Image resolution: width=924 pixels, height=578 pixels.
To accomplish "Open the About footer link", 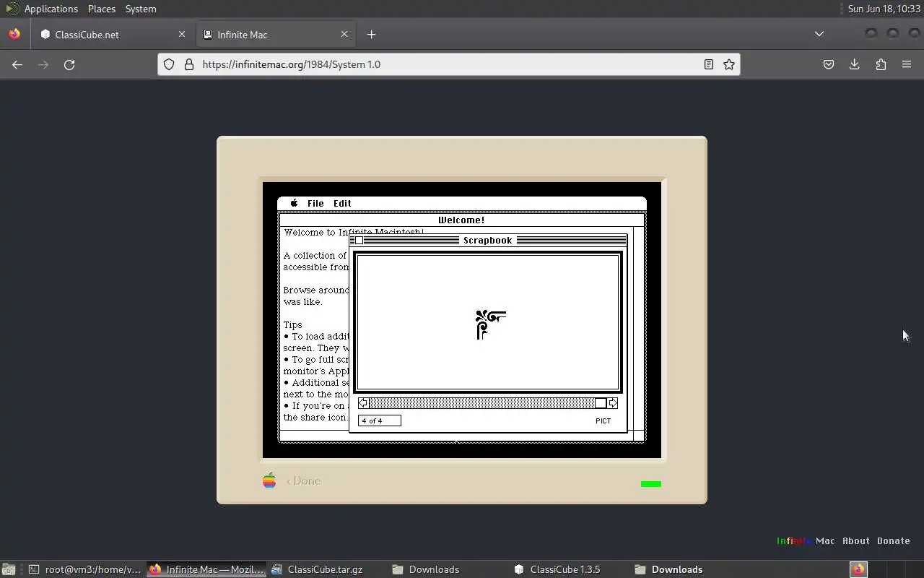I will (856, 540).
